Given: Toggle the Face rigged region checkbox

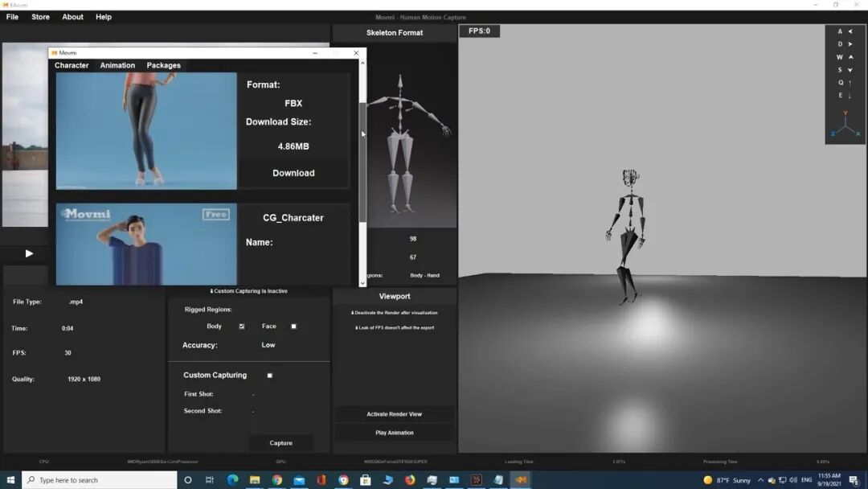Looking at the screenshot, I should coord(294,327).
